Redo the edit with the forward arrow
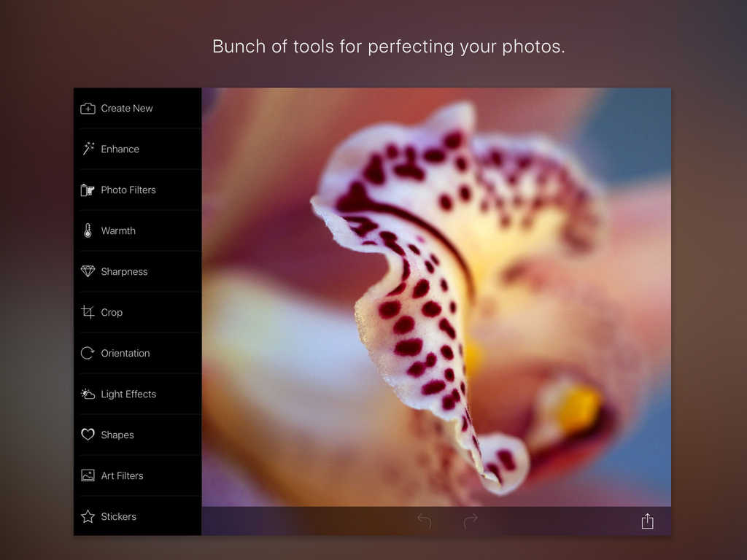Viewport: 747px width, 560px height. tap(471, 521)
